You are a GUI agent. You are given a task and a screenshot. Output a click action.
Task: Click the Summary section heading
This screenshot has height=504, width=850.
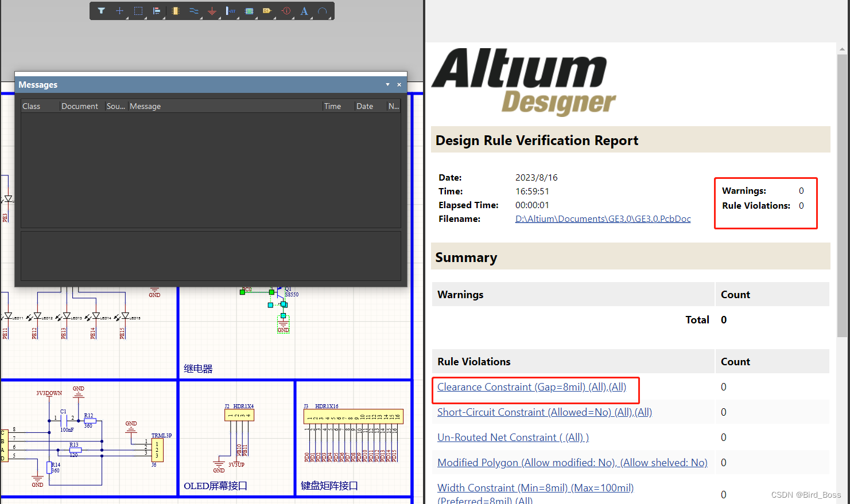point(466,257)
